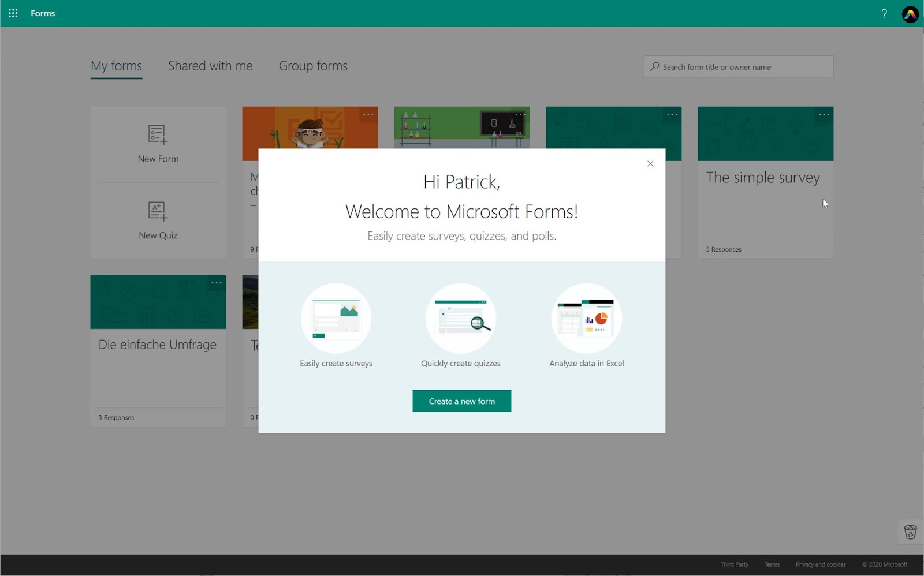Select the orange cartoon character form thumbnail
Viewport: 924px width, 576px height.
(310, 128)
